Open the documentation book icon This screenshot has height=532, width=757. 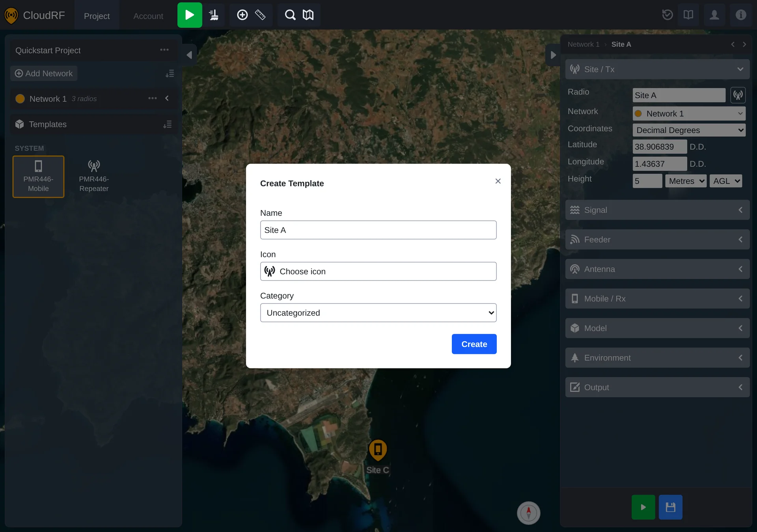coord(688,15)
